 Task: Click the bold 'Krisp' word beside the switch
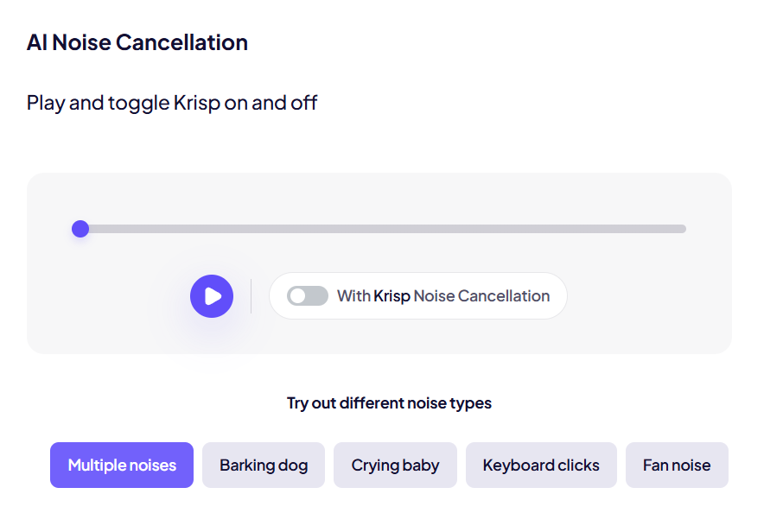point(391,296)
